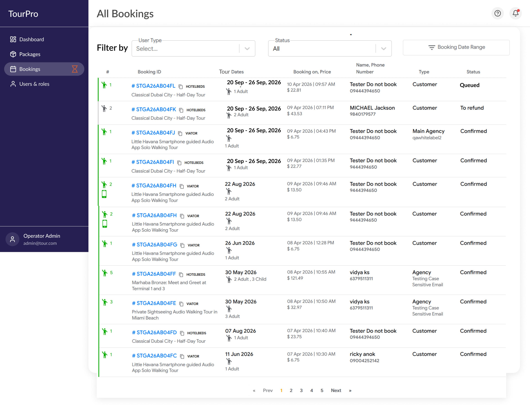Screen dimensions: 530x420
Task: Click the Tour Dates column header
Action: pos(231,72)
